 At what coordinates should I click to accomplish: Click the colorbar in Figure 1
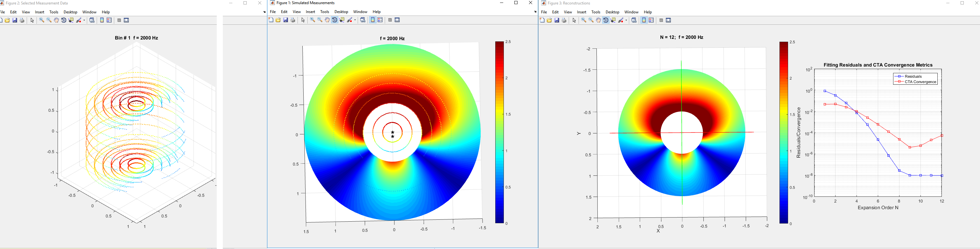pyautogui.click(x=499, y=132)
